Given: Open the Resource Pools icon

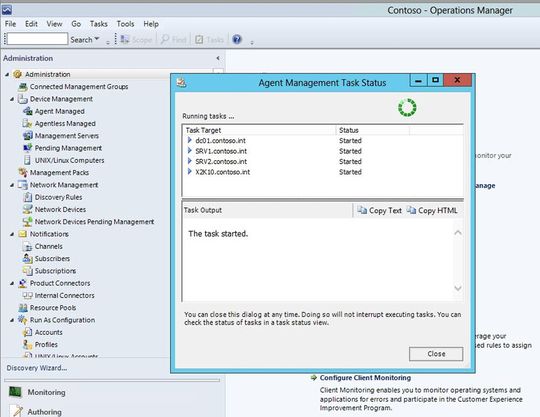Looking at the screenshot, I should click(23, 308).
